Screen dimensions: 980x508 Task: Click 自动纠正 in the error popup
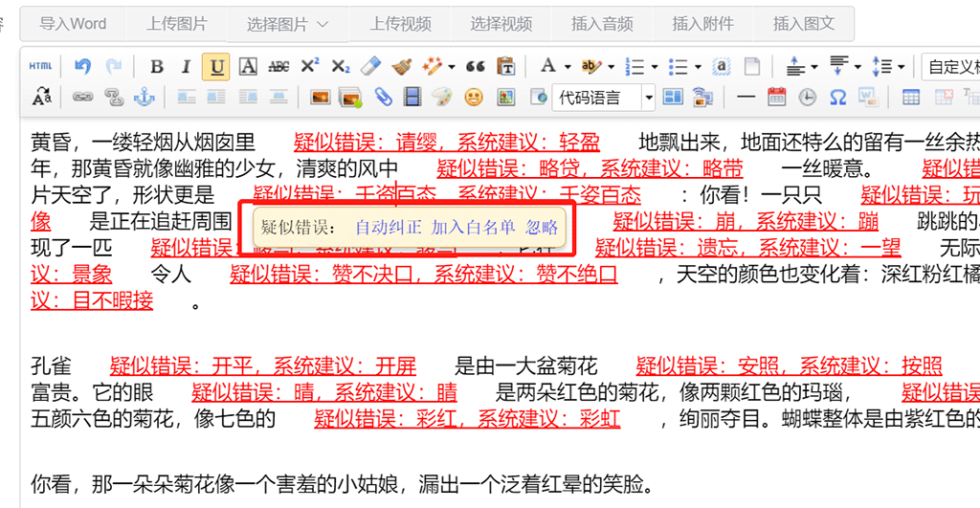388,228
